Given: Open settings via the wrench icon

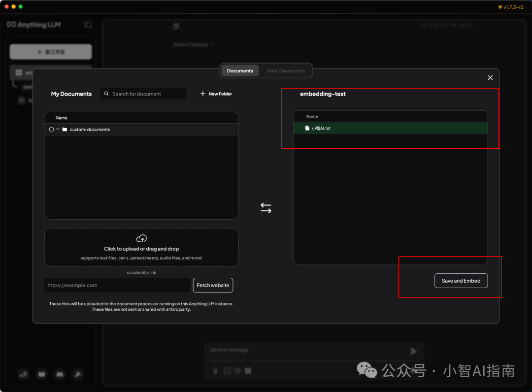Looking at the screenshot, I should tap(77, 374).
